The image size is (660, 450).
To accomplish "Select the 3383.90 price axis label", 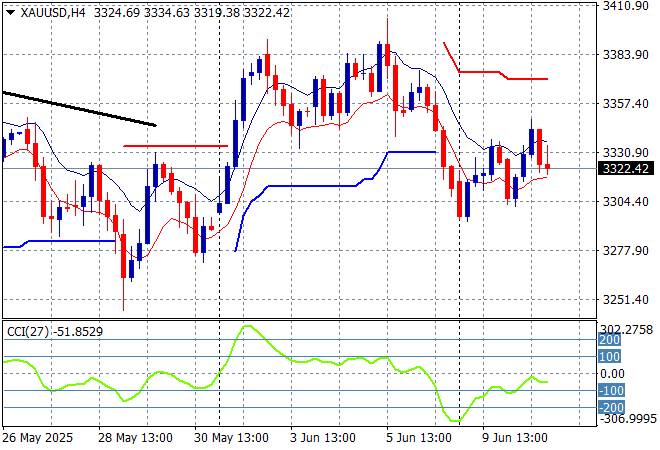I will (625, 54).
